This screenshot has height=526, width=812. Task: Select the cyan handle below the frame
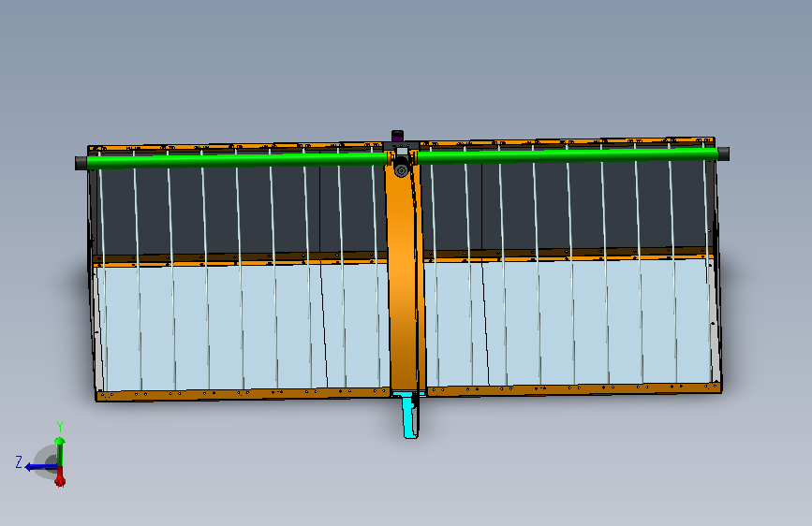(x=410, y=416)
